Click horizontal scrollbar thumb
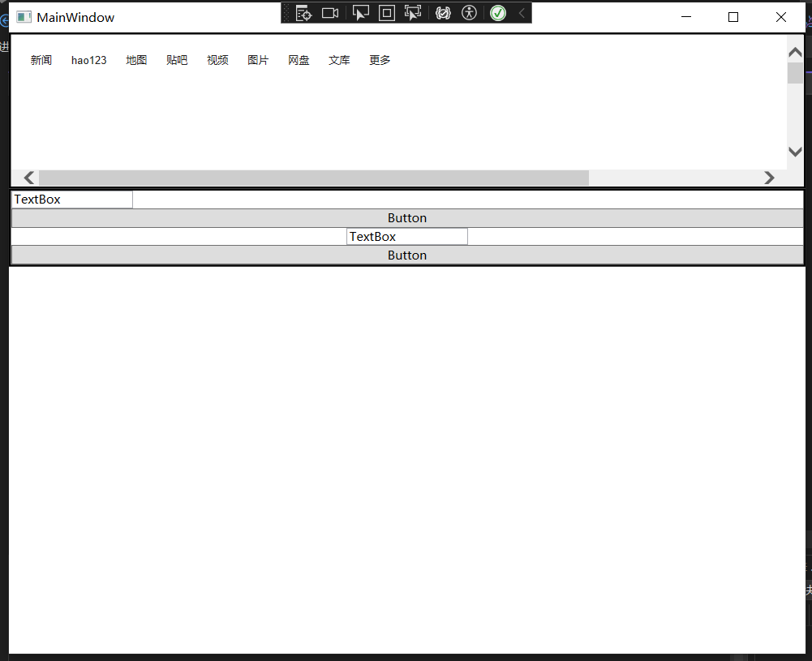This screenshot has height=661, width=812. coord(314,178)
